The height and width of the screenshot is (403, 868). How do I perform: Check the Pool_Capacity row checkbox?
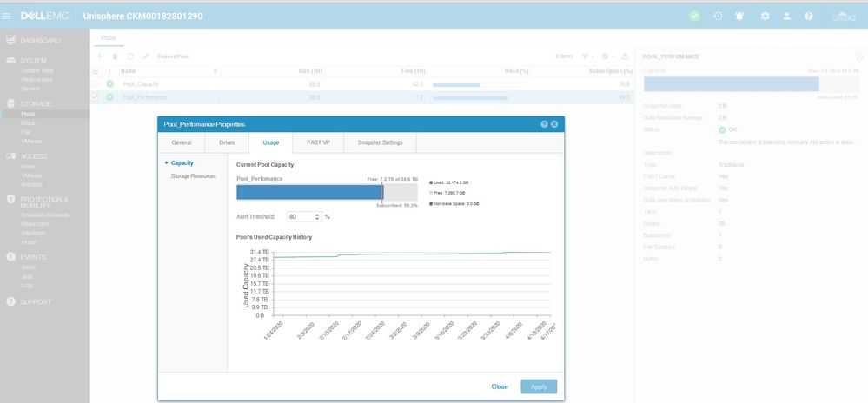click(x=96, y=84)
